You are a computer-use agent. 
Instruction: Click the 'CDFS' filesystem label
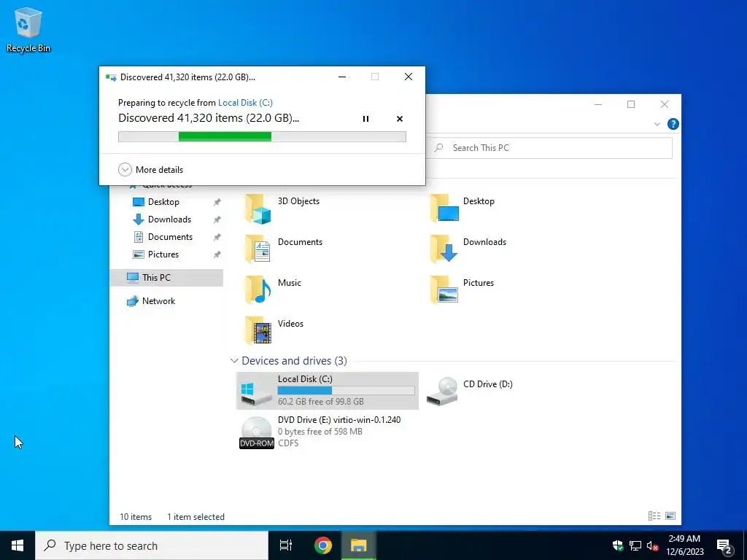[288, 443]
